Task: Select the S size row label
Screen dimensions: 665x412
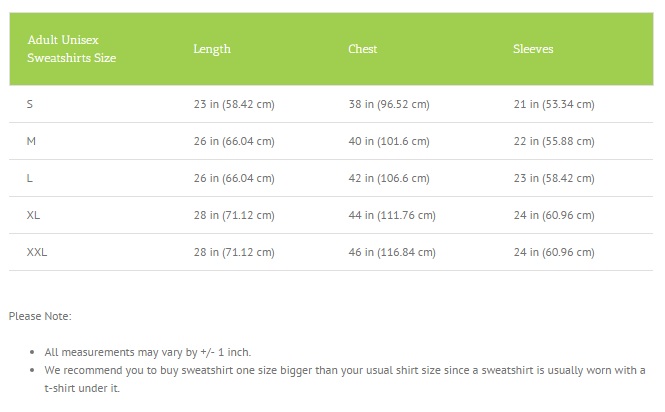Action: coord(30,104)
